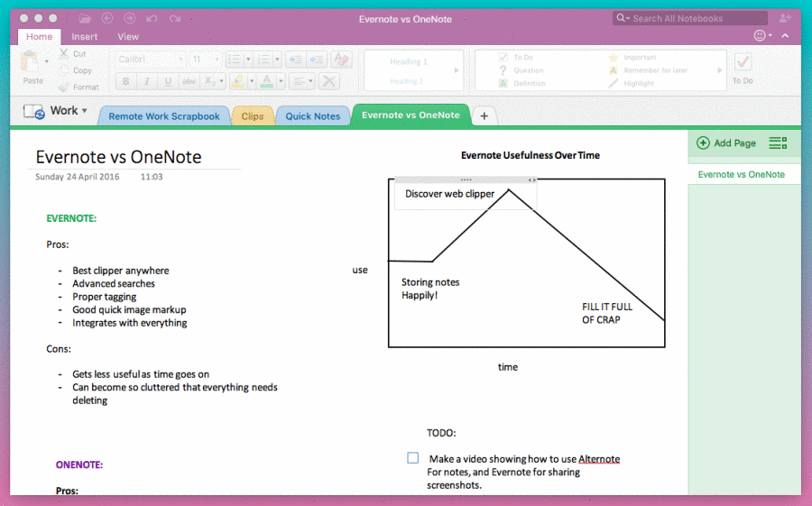Switch to Remote Work Scrapbook section
The height and width of the screenshot is (506, 812).
pos(163,116)
